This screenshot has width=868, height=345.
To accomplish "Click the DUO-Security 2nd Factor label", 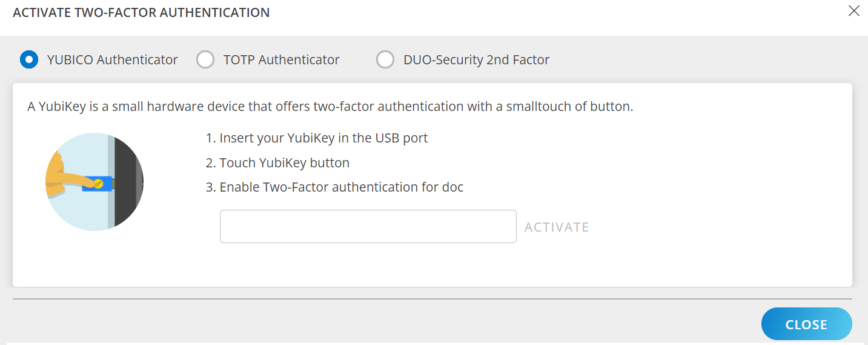I will (x=476, y=59).
